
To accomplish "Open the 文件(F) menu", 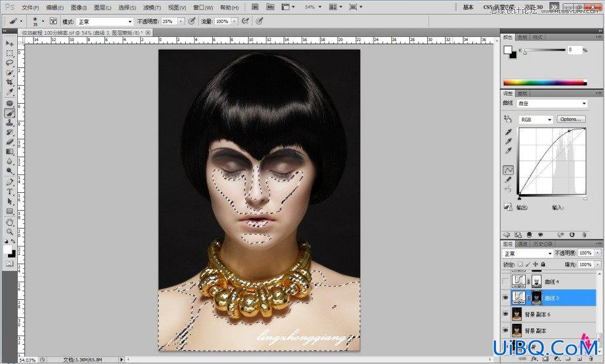I will click(30, 7).
